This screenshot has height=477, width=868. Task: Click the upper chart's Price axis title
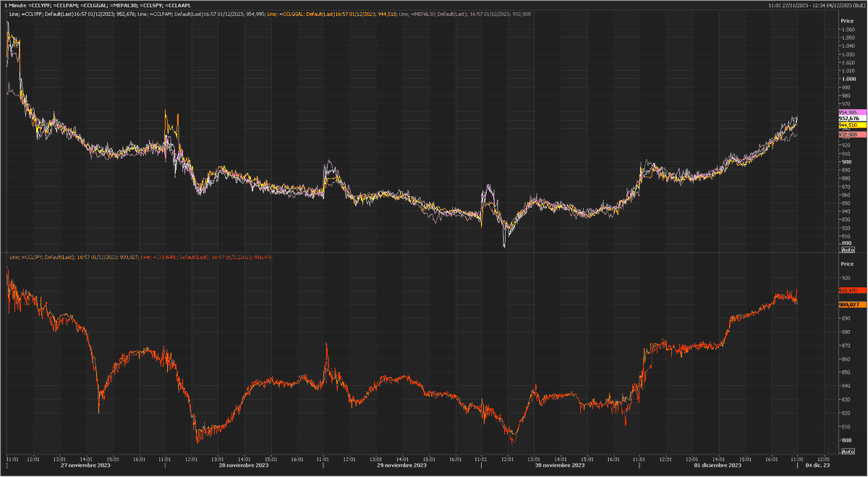[847, 21]
